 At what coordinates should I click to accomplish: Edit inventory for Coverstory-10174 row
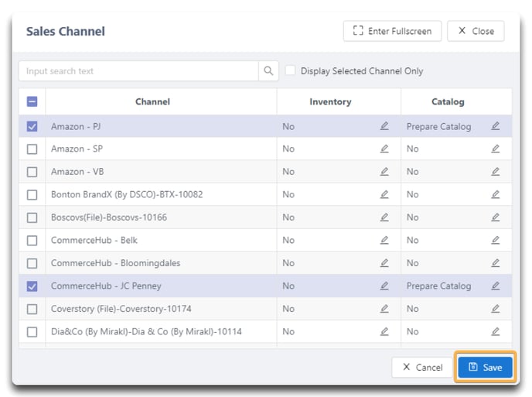(x=384, y=308)
